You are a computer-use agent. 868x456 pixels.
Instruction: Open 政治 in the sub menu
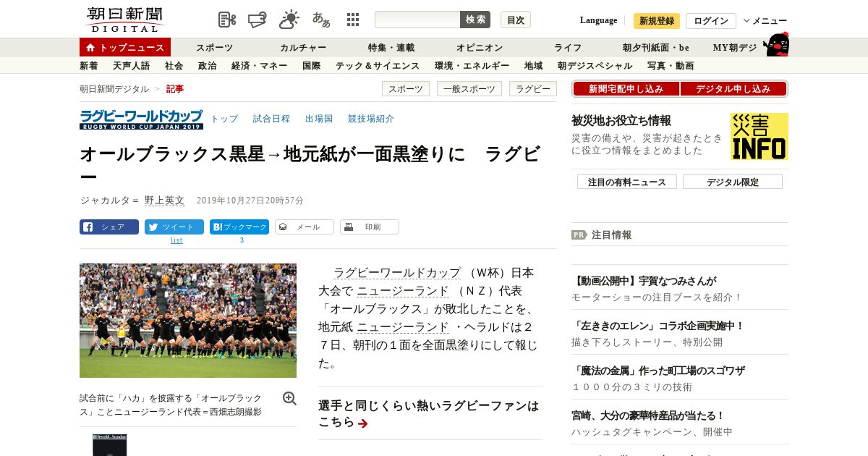(x=208, y=66)
